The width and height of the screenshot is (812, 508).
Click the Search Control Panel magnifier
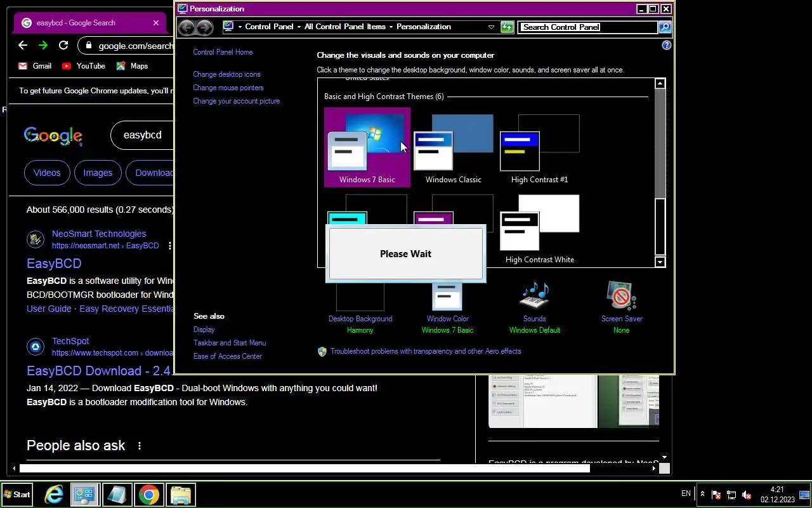coord(664,27)
